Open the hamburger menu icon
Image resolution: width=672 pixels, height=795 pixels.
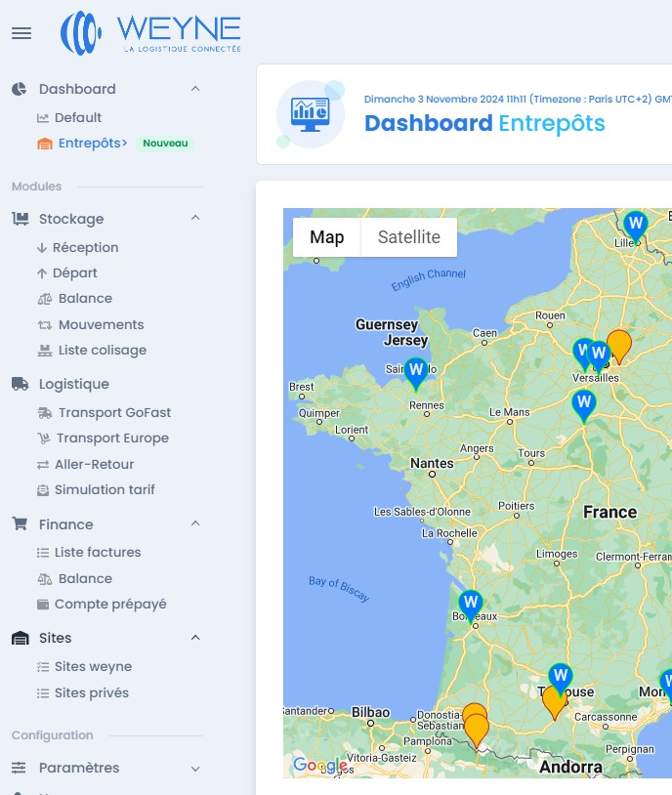coord(21,33)
